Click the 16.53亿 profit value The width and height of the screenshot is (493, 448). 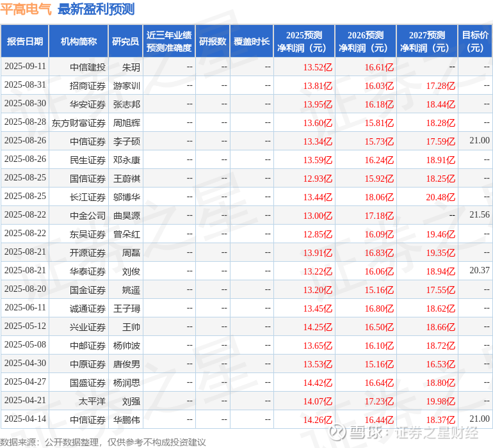[440, 364]
